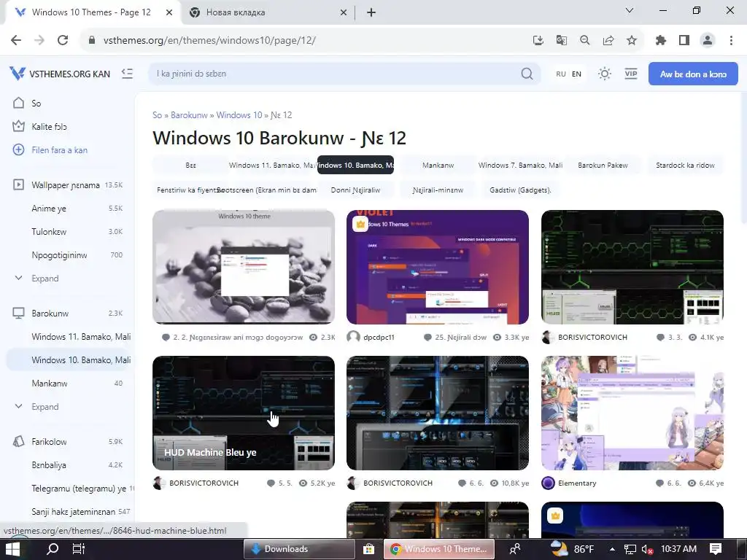Viewport: 747px width, 560px height.
Task: Open Kalite fɔlɔ crown icon
Action: pyautogui.click(x=18, y=126)
